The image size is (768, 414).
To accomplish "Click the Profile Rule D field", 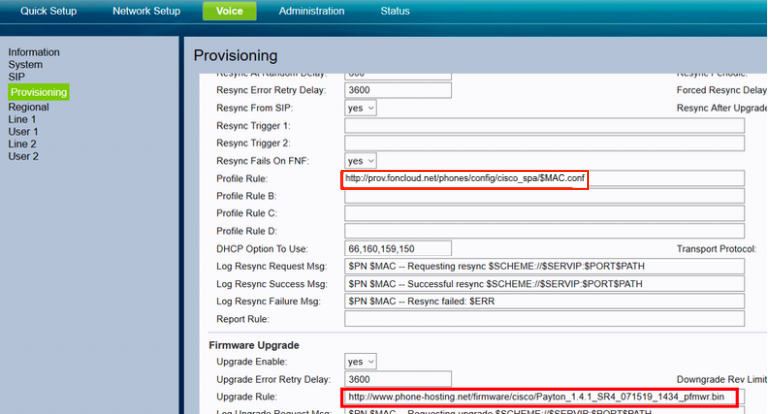I will (x=544, y=231).
